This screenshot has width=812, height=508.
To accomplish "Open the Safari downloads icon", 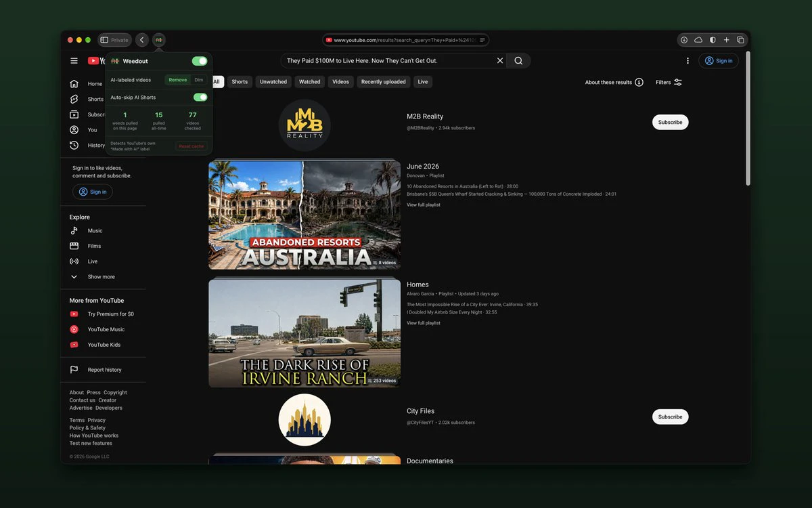I will point(684,40).
